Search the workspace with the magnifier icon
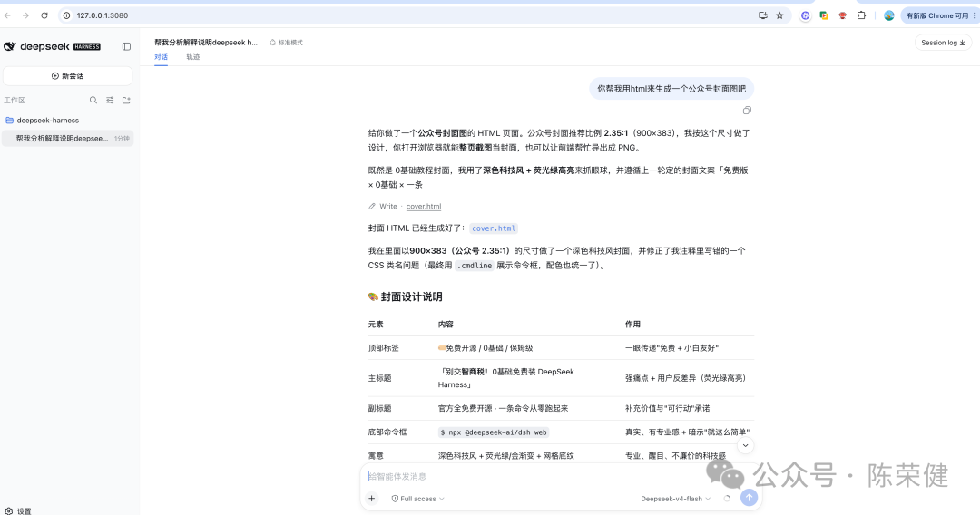980x515 pixels. click(93, 100)
